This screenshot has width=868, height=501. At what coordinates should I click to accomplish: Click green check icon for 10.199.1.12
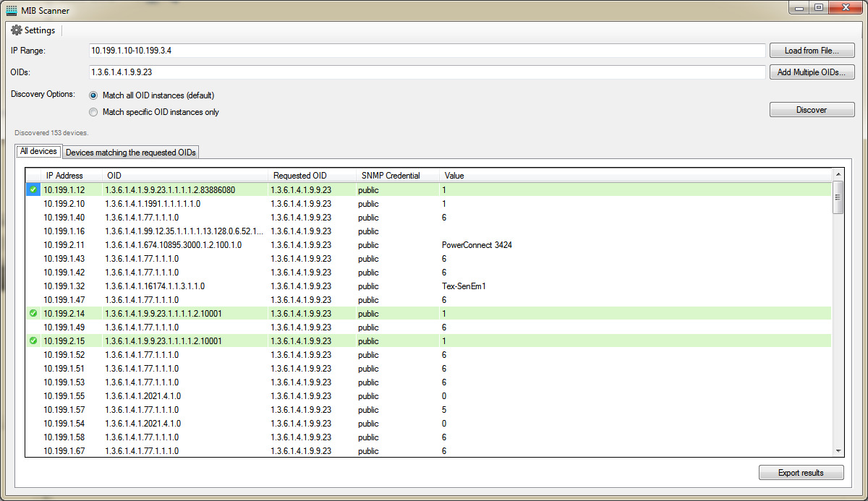33,189
